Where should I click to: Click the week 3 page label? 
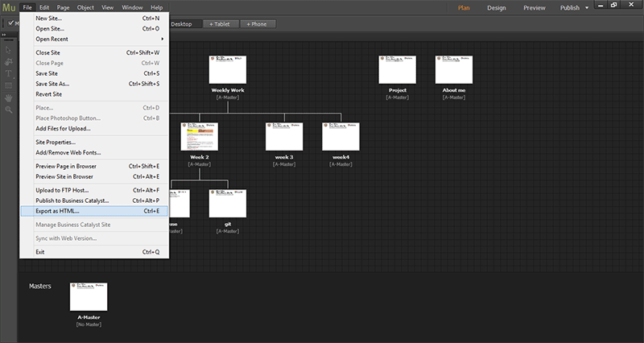click(x=284, y=157)
